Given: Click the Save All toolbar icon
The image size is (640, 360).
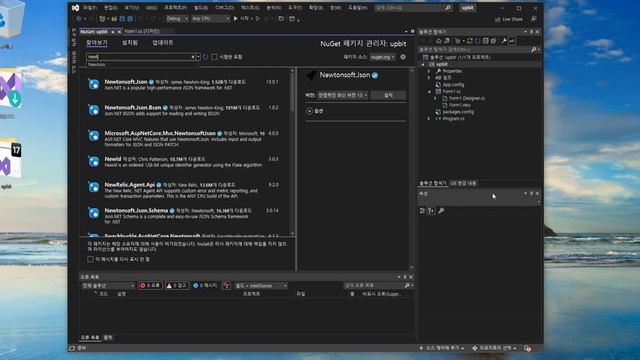Looking at the screenshot, I should pos(130,19).
